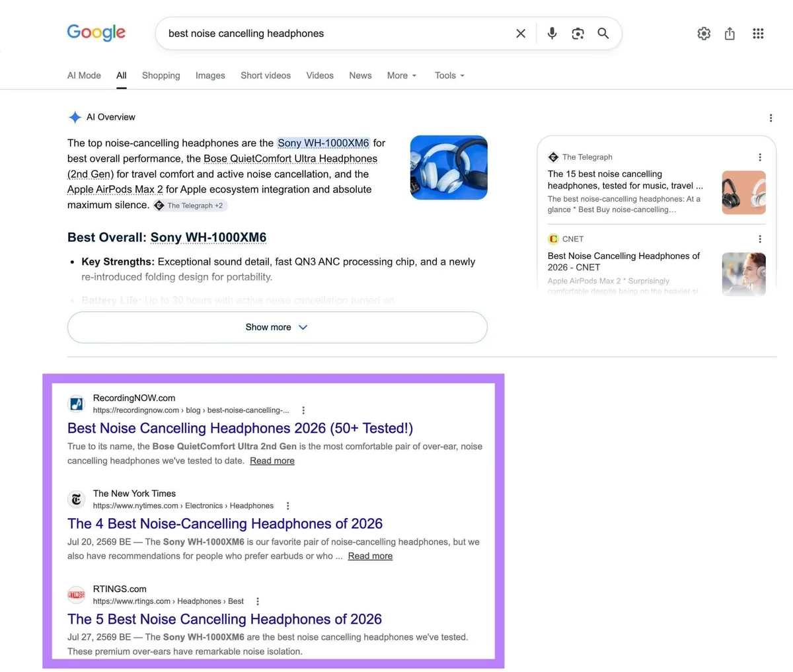Open the RecordingNOW.com result options menu
Image resolution: width=793 pixels, height=672 pixels.
pyautogui.click(x=303, y=410)
